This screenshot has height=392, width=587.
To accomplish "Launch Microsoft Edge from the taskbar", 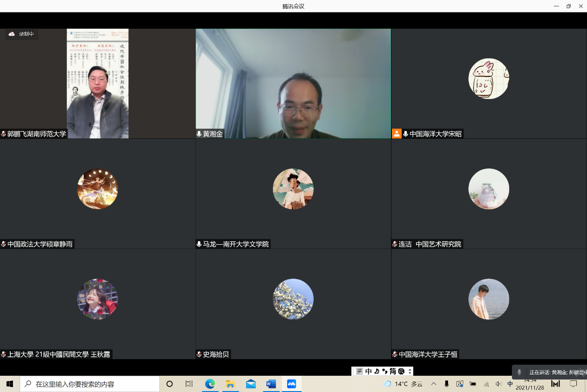I will click(x=210, y=384).
